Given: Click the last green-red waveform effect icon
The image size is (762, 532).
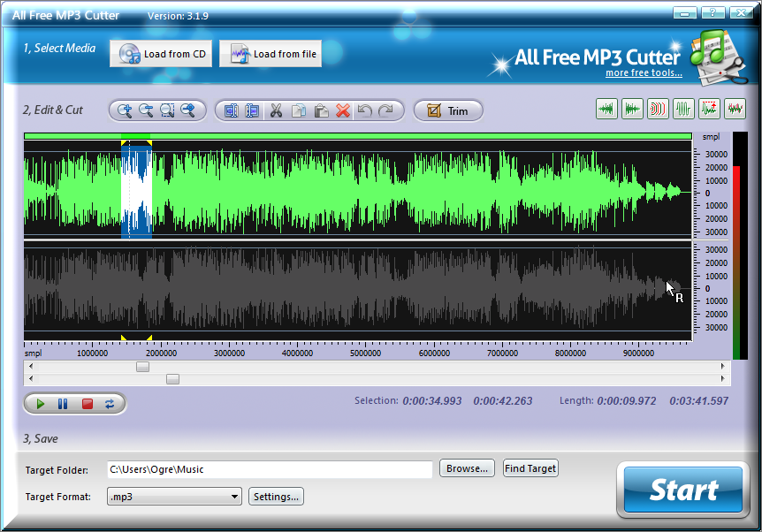Looking at the screenshot, I should 735,109.
